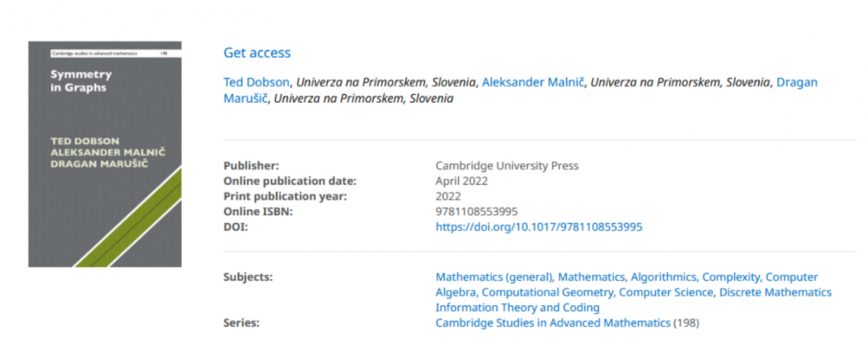Click the Subjects label
The width and height of the screenshot is (868, 350).
[x=248, y=277]
